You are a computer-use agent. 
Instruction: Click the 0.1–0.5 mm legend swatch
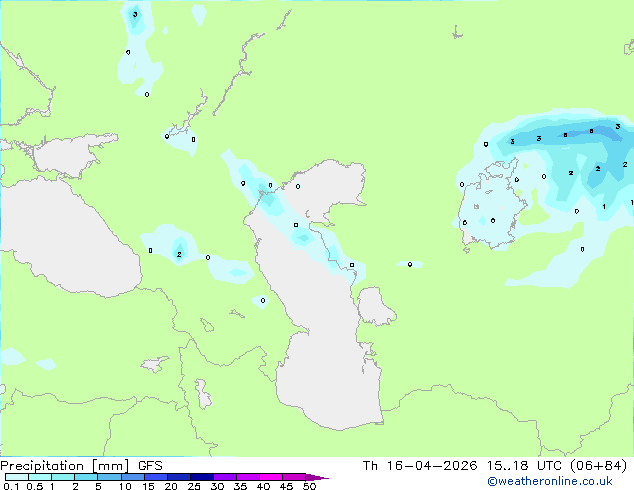pos(17,477)
